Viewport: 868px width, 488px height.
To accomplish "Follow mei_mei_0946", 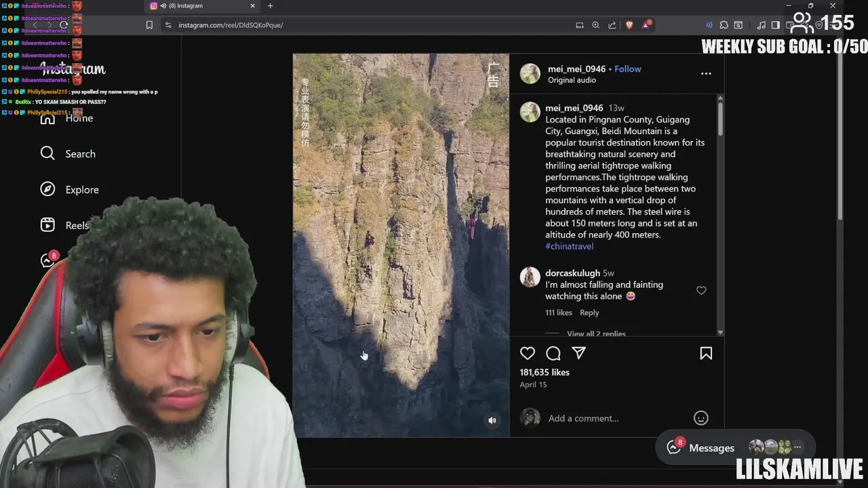I will (x=627, y=68).
